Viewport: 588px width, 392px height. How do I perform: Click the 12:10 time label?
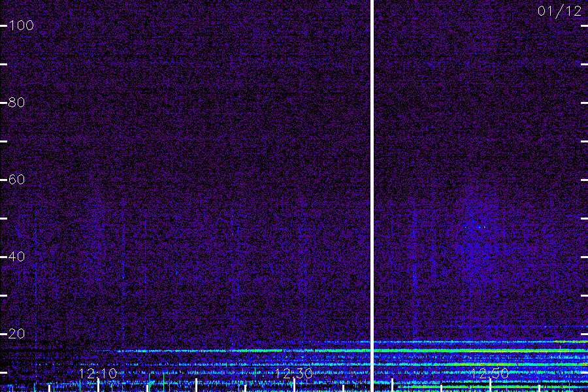click(x=98, y=373)
